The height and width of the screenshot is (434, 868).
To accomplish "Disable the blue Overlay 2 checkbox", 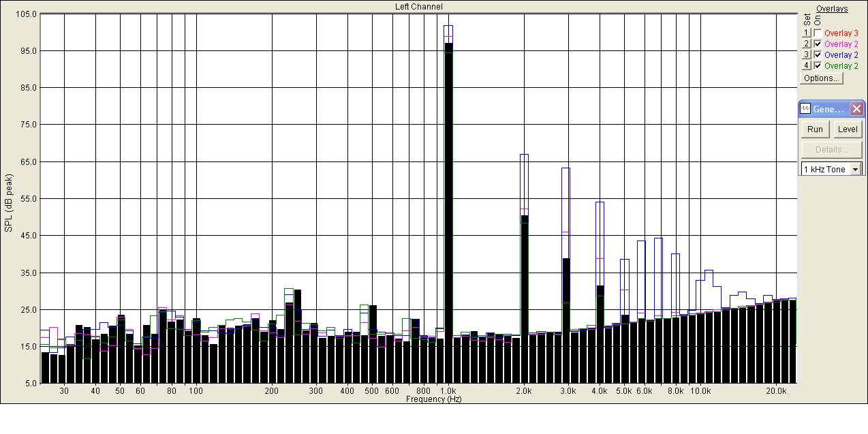I will [x=818, y=55].
